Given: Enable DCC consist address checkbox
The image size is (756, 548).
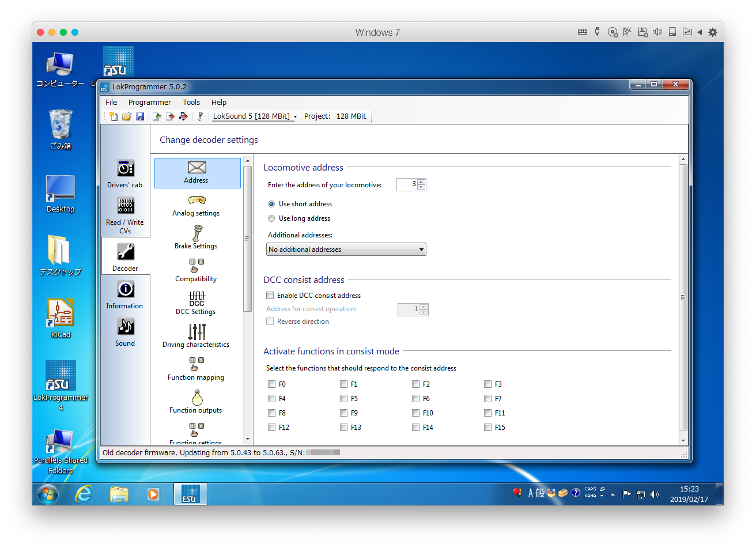Looking at the screenshot, I should 270,296.
